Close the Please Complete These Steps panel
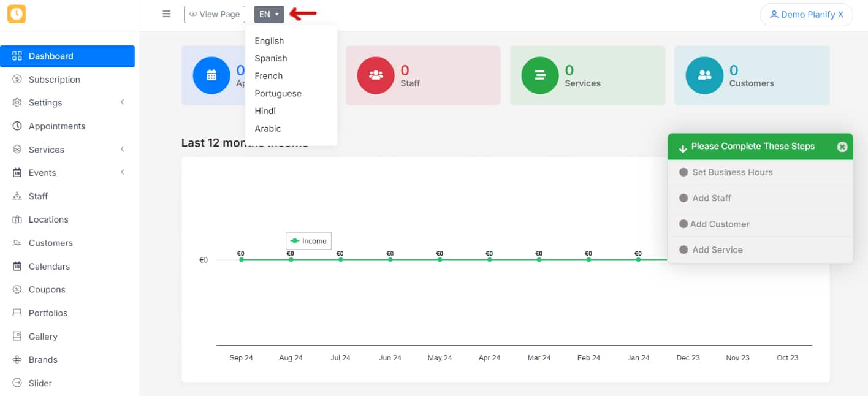 (842, 147)
